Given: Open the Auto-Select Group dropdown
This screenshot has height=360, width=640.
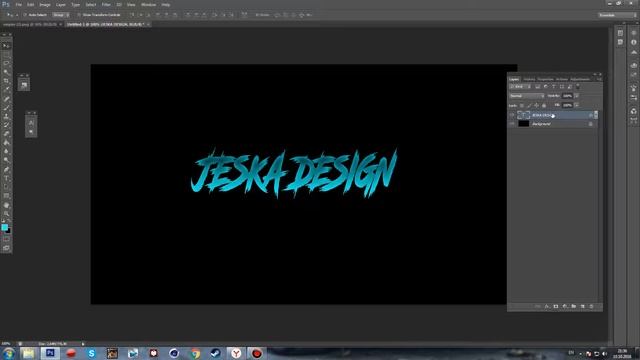Looking at the screenshot, I should point(61,15).
